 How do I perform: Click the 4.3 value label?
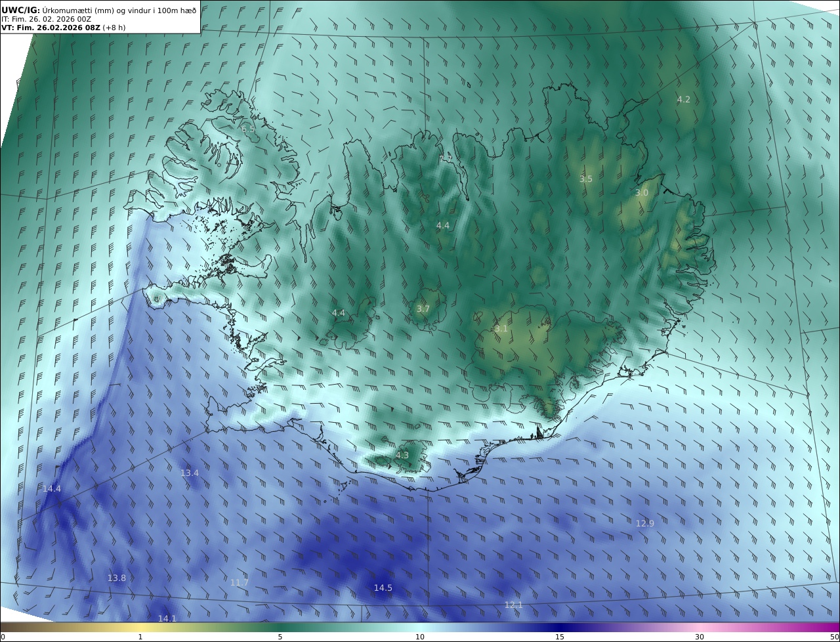tap(402, 455)
